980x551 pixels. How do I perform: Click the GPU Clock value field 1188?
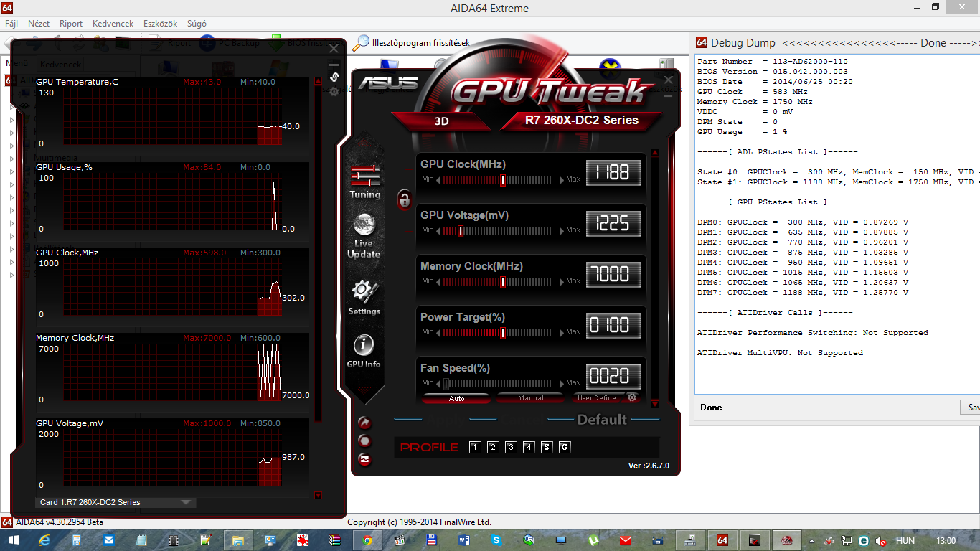click(613, 173)
